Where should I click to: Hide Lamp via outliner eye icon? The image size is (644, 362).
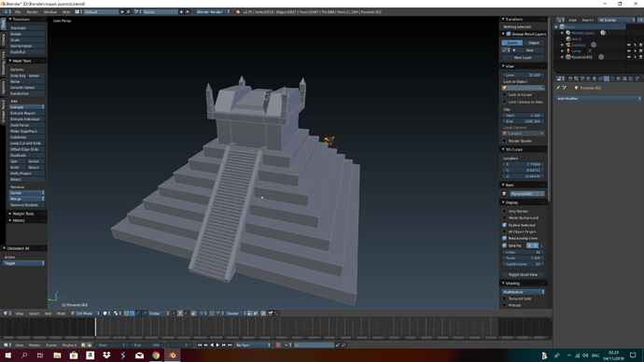point(629,51)
